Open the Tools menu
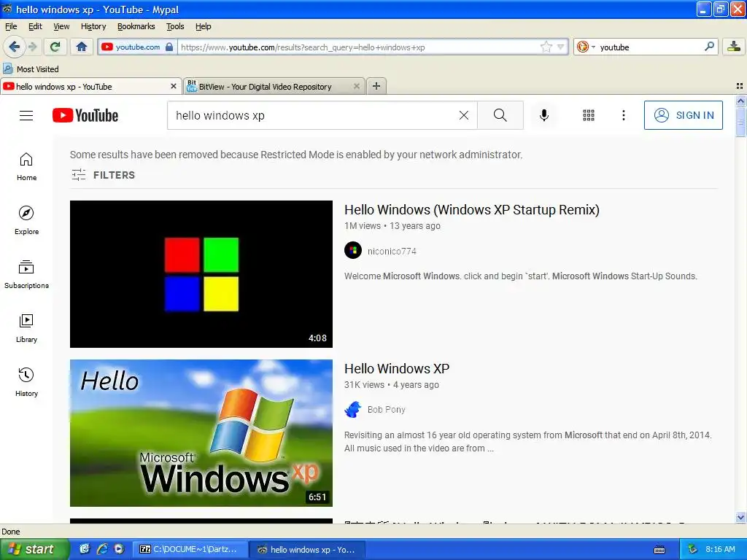Image resolution: width=747 pixels, height=560 pixels. tap(175, 26)
